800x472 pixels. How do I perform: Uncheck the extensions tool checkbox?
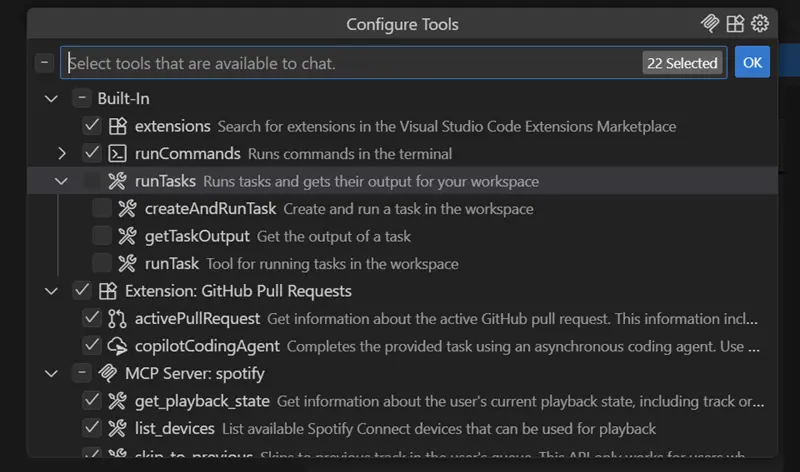92,126
